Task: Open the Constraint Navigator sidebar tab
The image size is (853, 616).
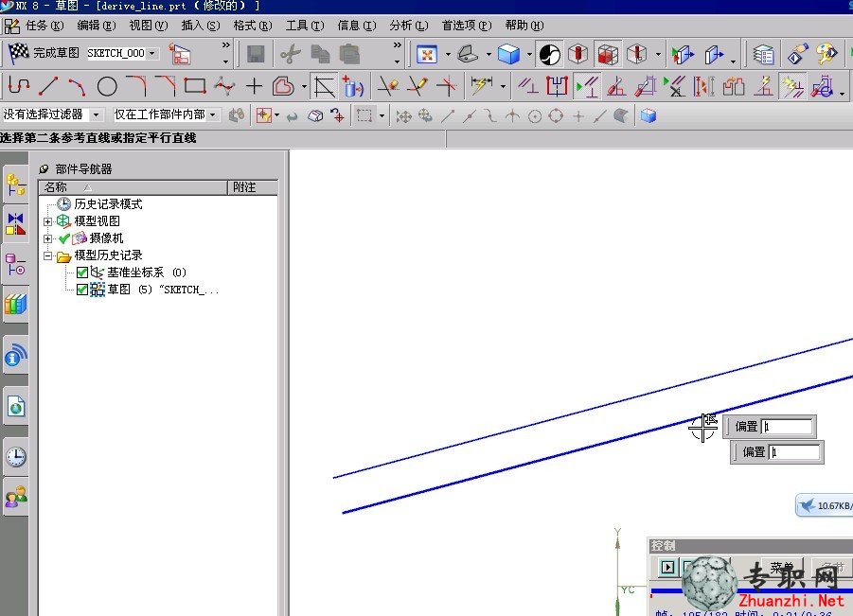Action: [x=16, y=223]
